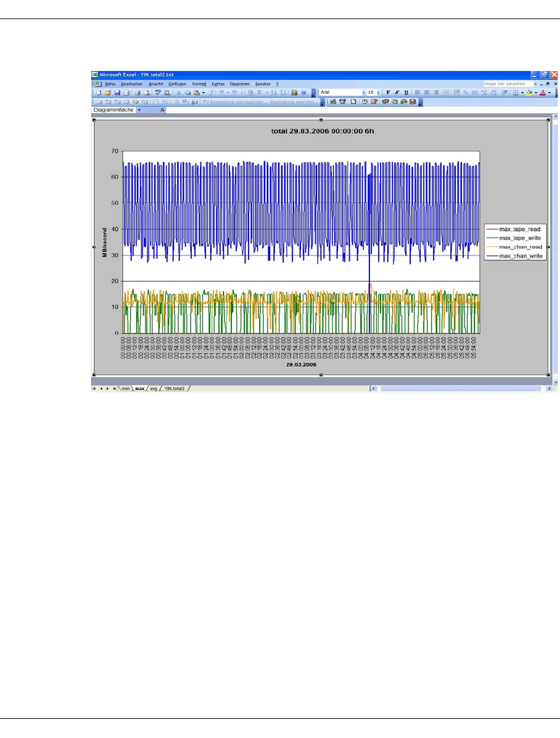Open the font color dropdown arrow
The width and height of the screenshot is (560, 738).
549,93
